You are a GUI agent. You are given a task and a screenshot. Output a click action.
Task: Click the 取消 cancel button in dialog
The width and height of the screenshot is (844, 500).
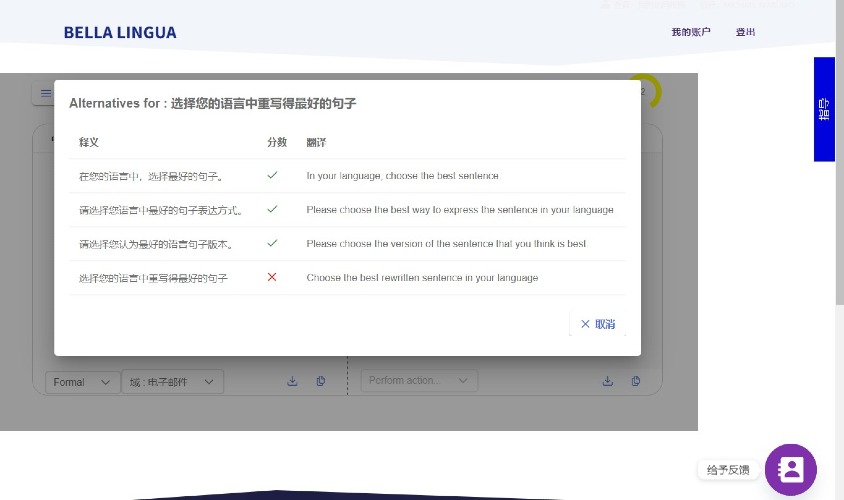(597, 324)
